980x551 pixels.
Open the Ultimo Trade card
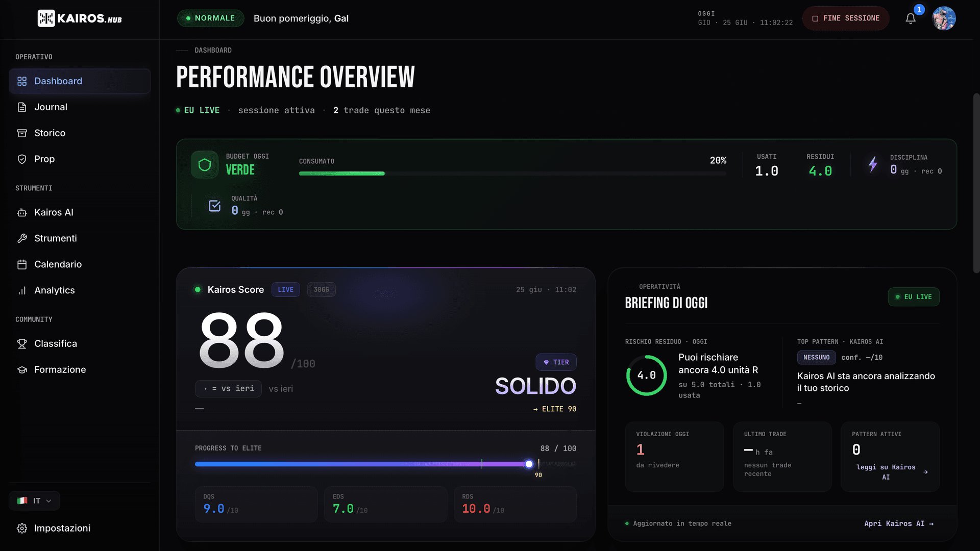click(782, 457)
